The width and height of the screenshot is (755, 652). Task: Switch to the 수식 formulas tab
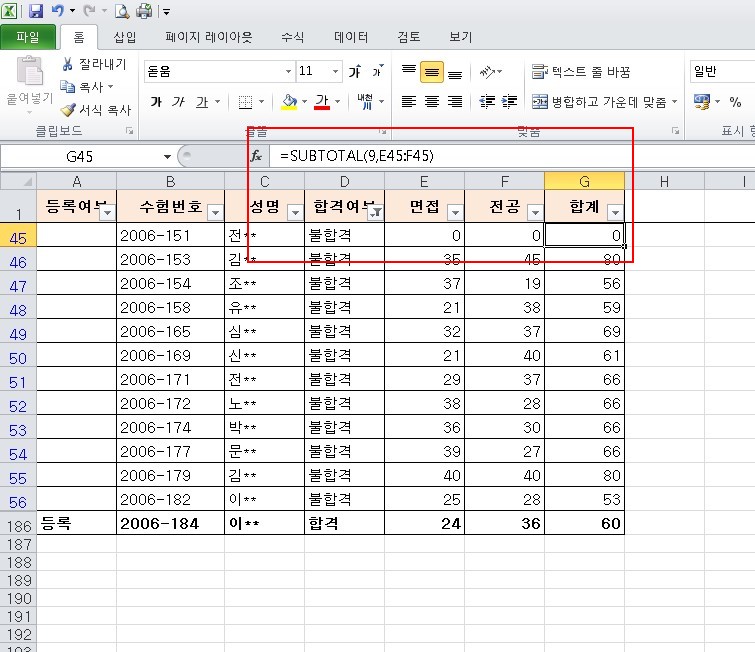292,37
